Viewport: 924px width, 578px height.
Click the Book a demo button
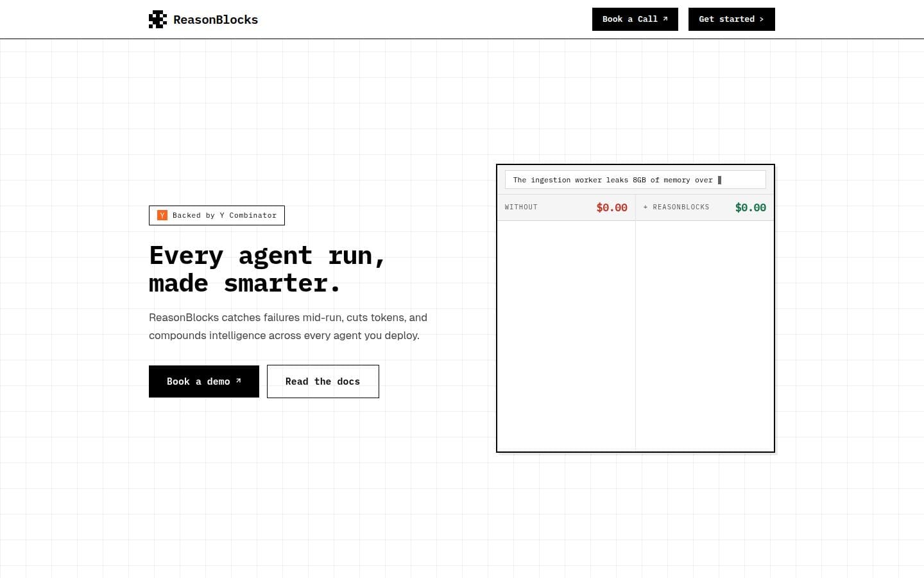point(204,381)
